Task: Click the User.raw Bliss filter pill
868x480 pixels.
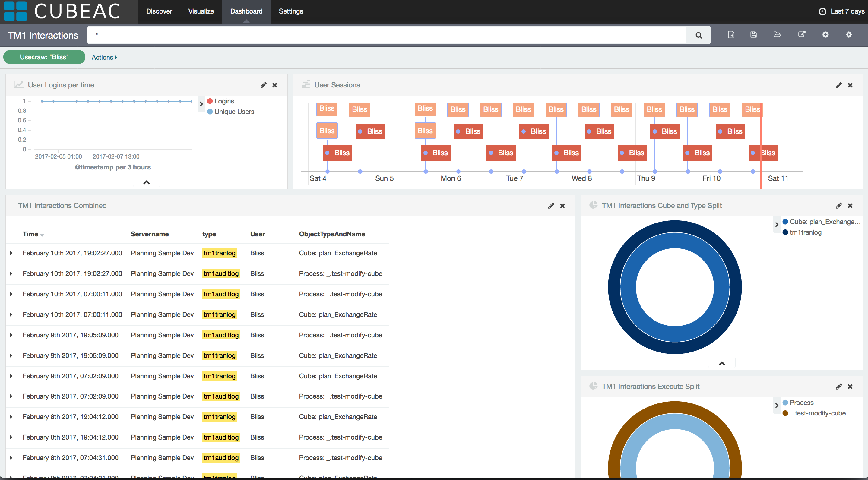Action: [x=44, y=57]
